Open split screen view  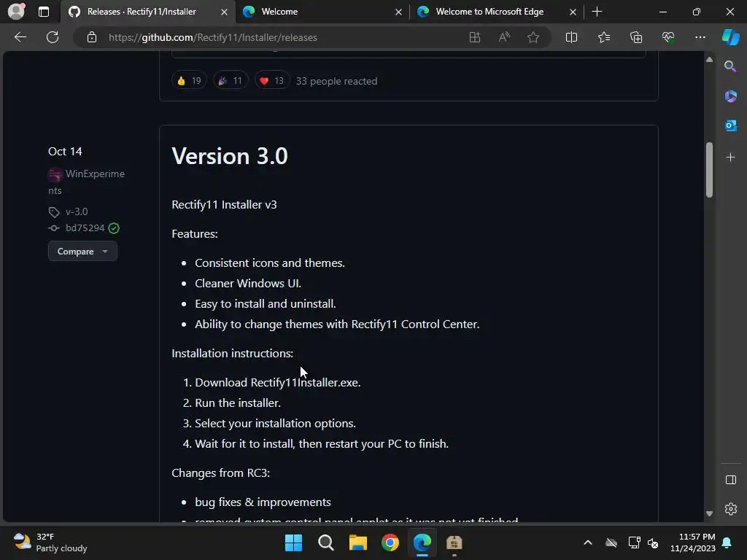pyautogui.click(x=571, y=37)
